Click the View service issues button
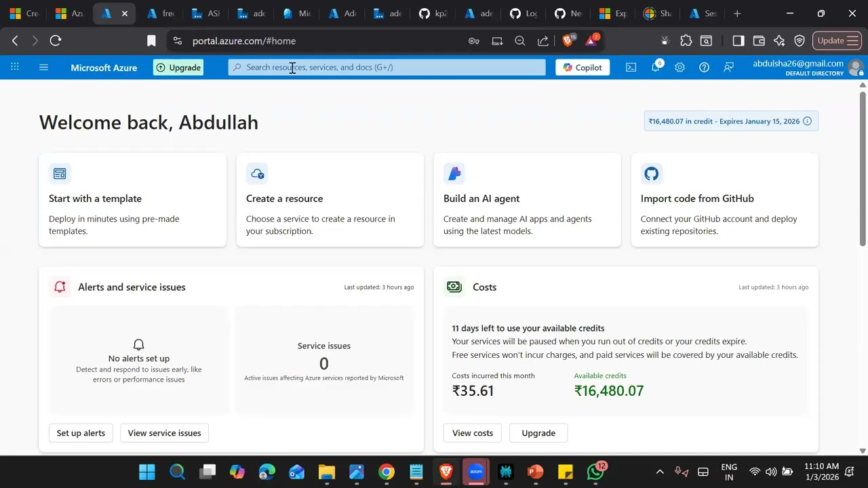Viewport: 868px width, 488px height. coord(164,433)
